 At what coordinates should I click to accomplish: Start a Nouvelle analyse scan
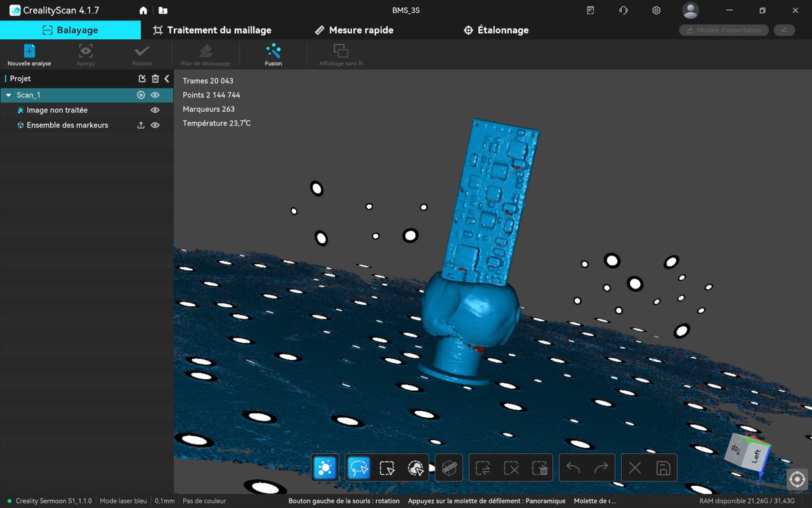28,53
